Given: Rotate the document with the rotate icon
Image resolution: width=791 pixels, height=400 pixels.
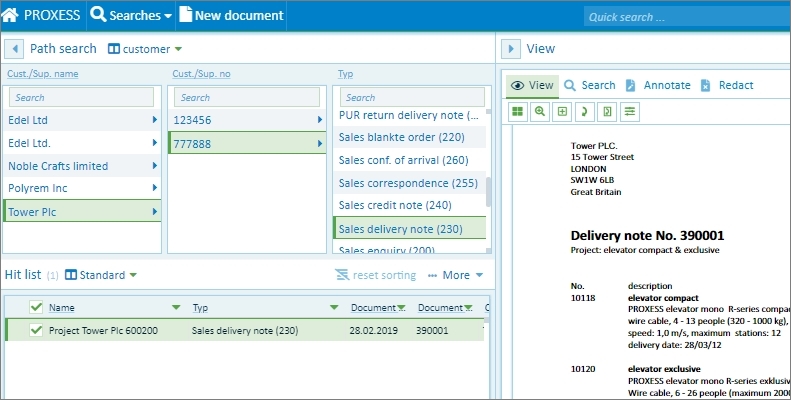Looking at the screenshot, I should coord(584,112).
